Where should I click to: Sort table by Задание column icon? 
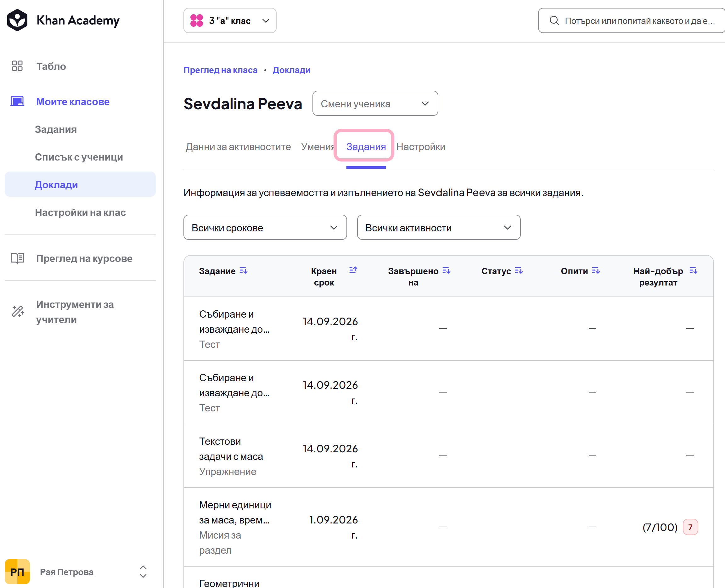click(x=244, y=271)
